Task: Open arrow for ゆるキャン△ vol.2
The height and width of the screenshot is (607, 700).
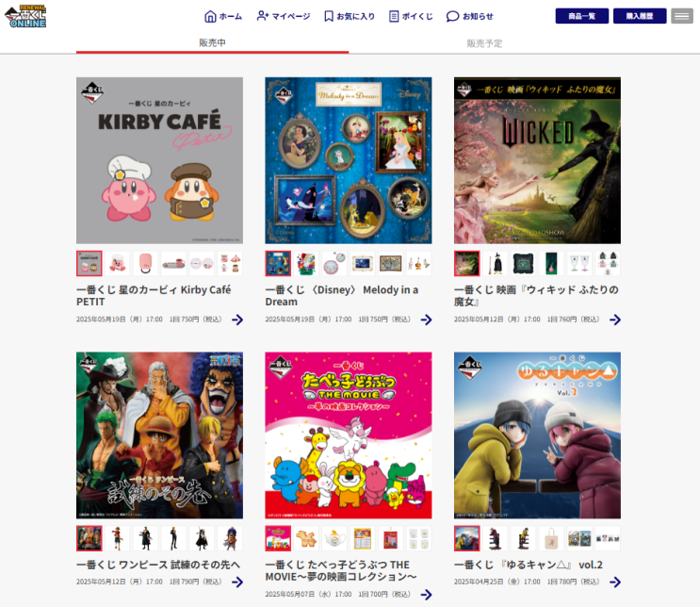Action: point(615,582)
